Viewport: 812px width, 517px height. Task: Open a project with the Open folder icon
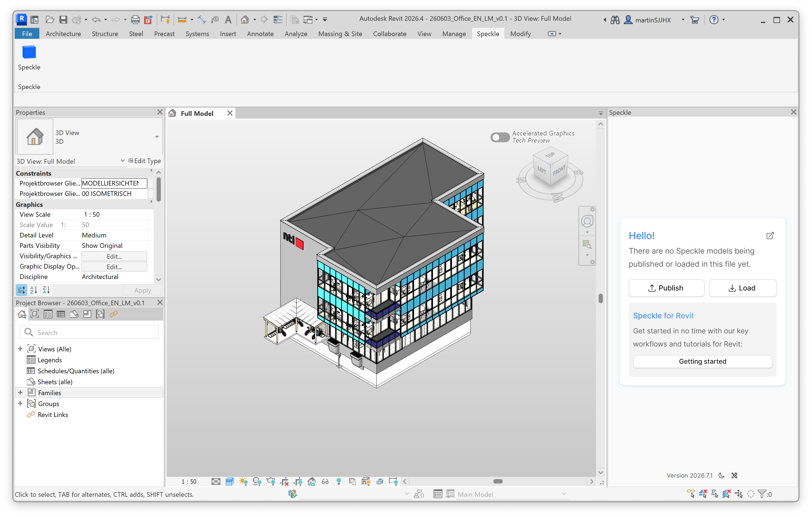point(50,20)
